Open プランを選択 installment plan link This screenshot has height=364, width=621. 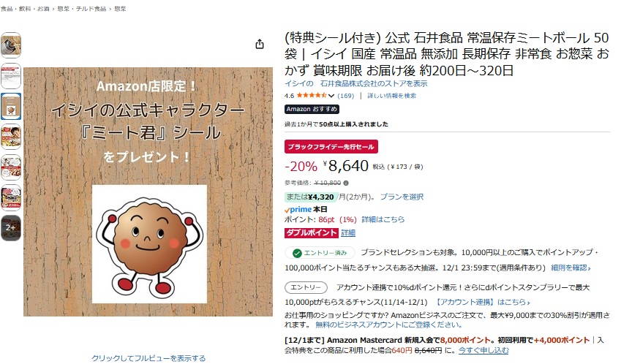pyautogui.click(x=402, y=197)
